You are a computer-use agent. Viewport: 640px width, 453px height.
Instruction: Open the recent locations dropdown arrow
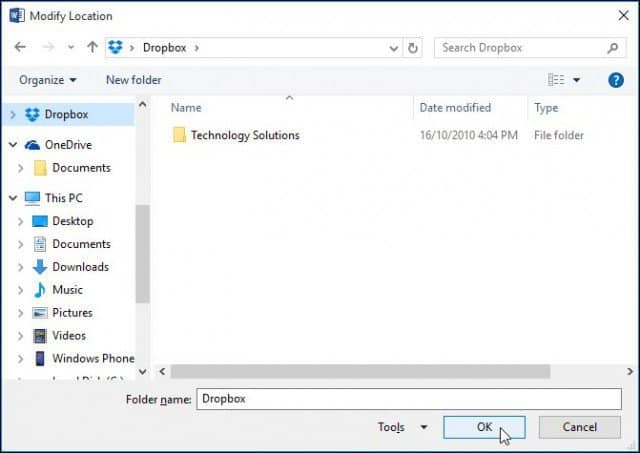click(71, 47)
